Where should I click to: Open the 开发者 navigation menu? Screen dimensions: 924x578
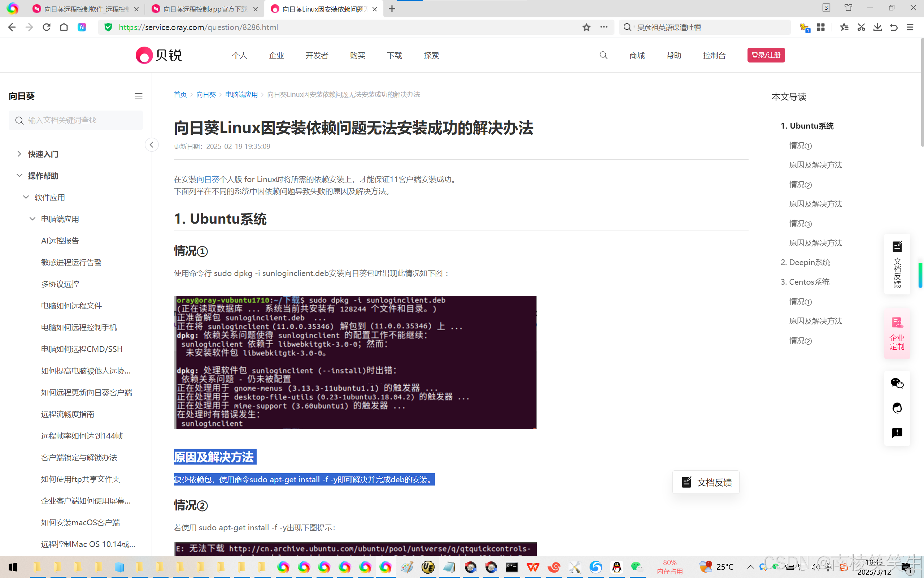click(x=317, y=55)
